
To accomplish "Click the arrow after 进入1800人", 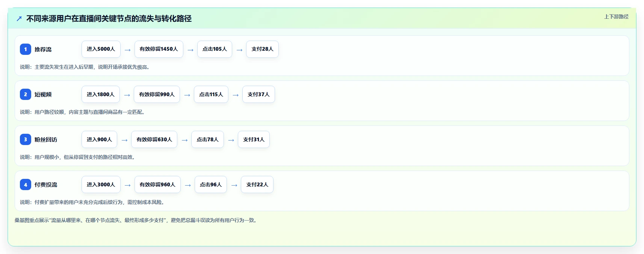I will (127, 95).
